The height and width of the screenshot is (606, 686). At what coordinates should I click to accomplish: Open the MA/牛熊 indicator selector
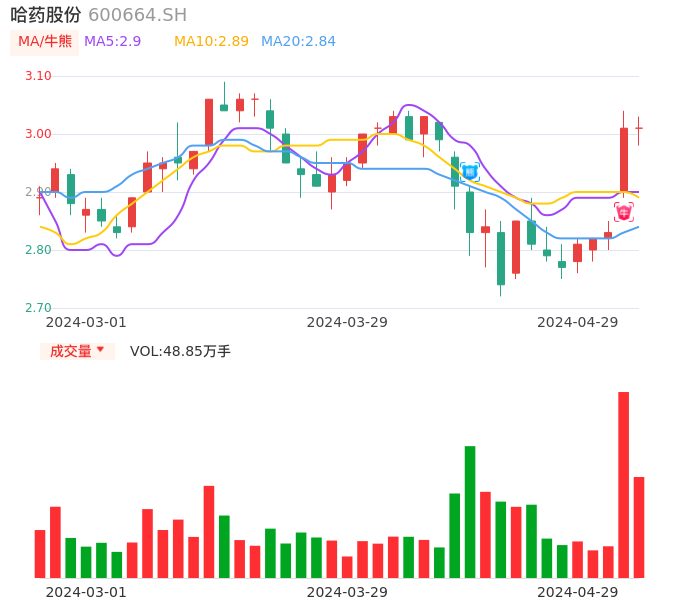45,42
